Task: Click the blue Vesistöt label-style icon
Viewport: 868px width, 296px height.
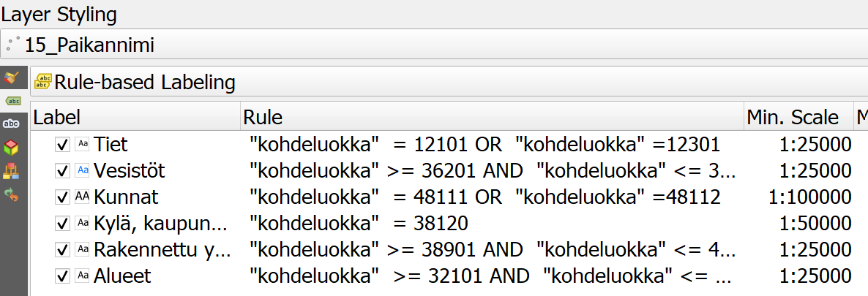Action: (x=83, y=170)
